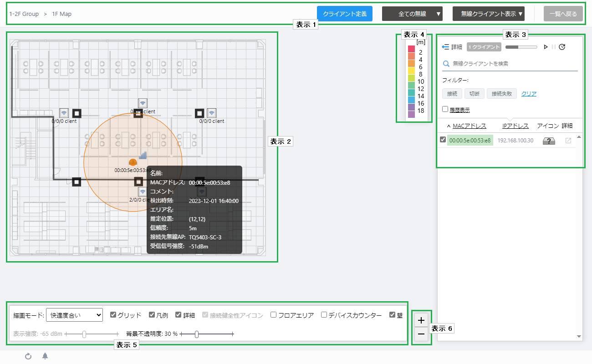Focus the 無線クライアントを検索 field
The image size is (592, 364).
tap(510, 64)
